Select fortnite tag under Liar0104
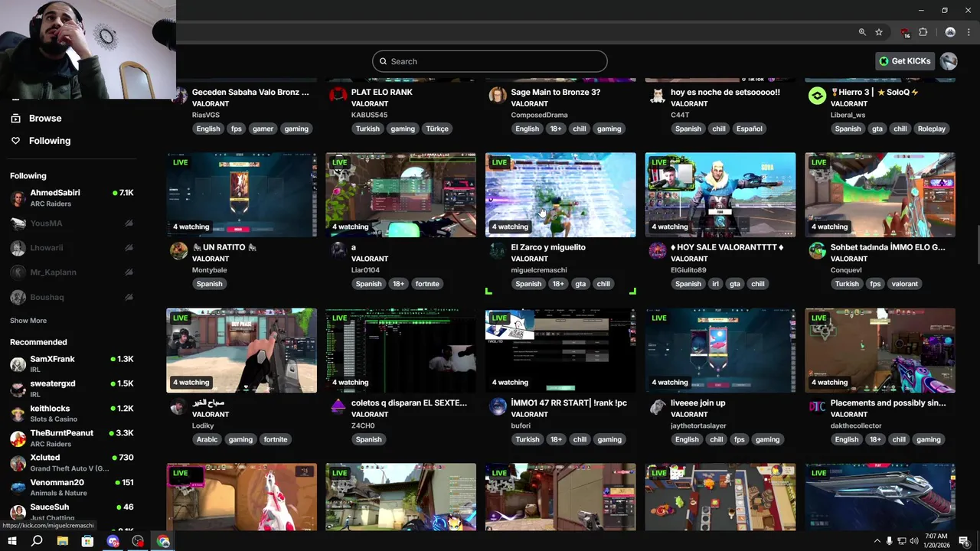The height and width of the screenshot is (551, 980). (x=427, y=284)
